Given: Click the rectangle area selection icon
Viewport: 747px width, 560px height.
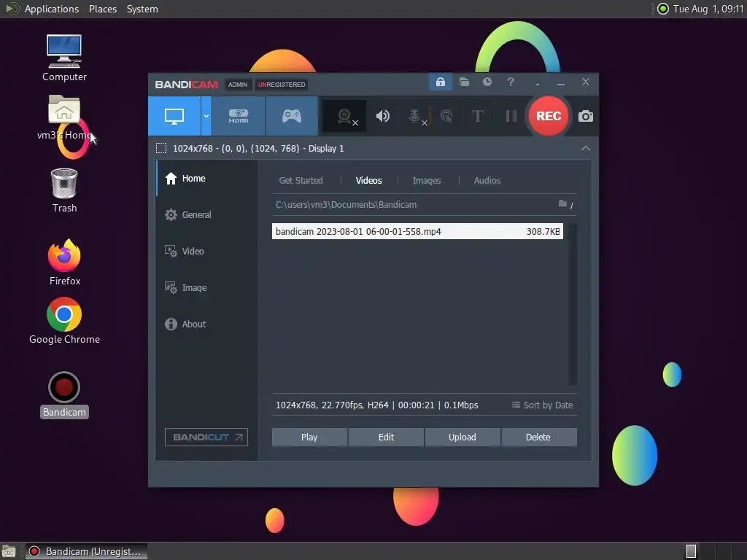Looking at the screenshot, I should click(161, 149).
